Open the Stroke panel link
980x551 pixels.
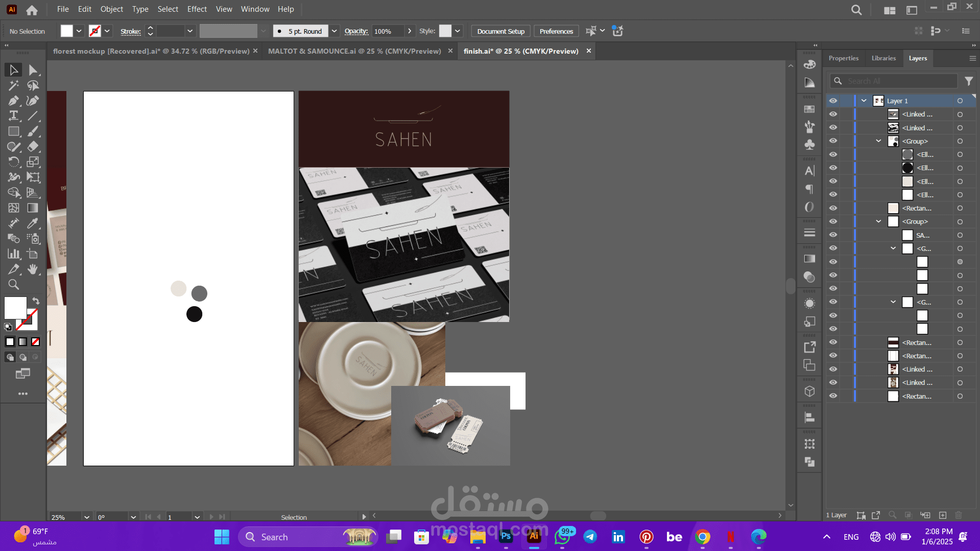pos(130,31)
